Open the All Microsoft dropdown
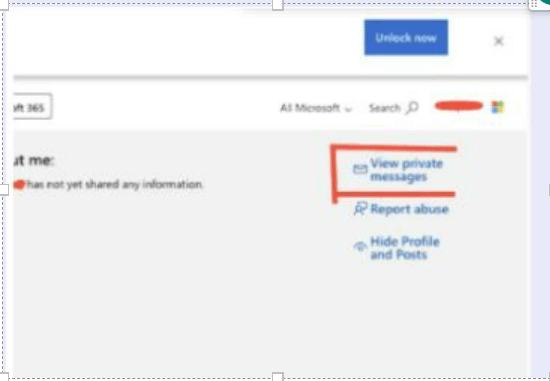This screenshot has width=550, height=381. 316,108
